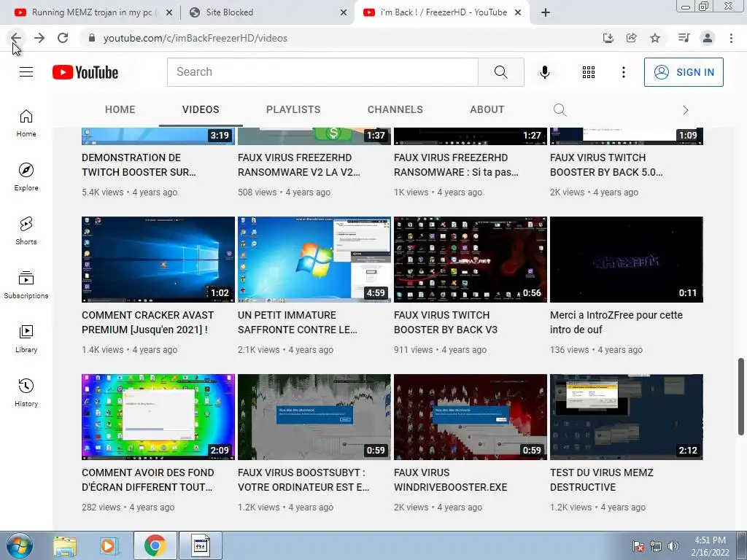Open Merci a IntroZFree video thumbnail
This screenshot has height=560, width=747.
627,260
